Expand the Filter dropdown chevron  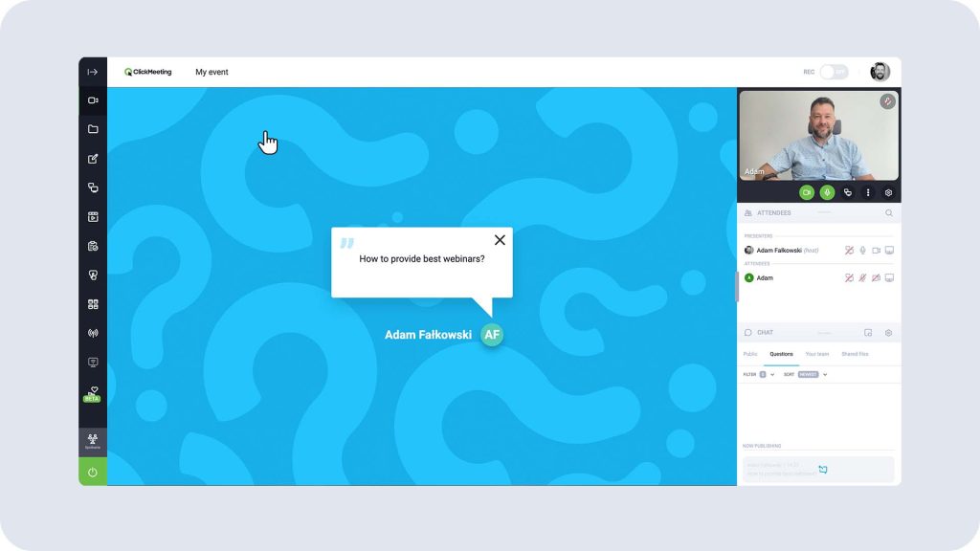click(772, 375)
